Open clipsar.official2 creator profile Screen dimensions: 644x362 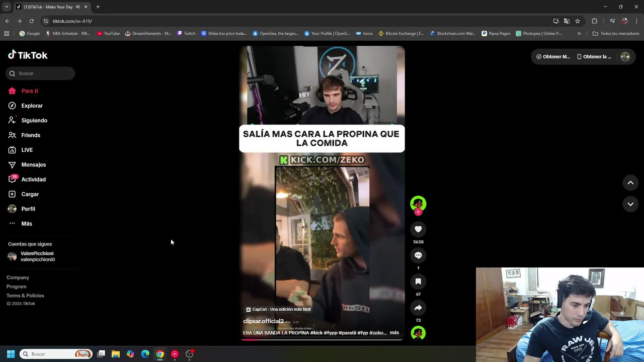point(263,321)
